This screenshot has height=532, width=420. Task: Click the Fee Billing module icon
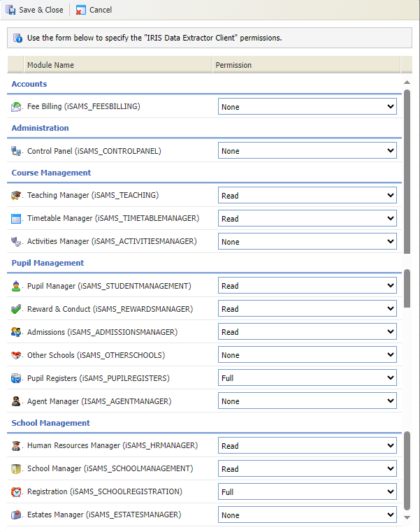click(16, 107)
